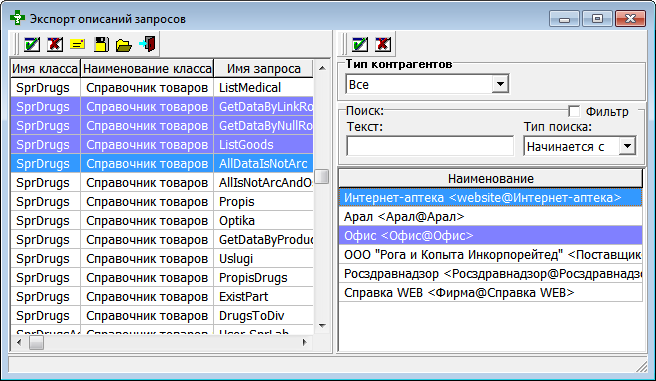The image size is (656, 381).
Task: Select the GetDataByNullRo query row
Action: coord(162,125)
